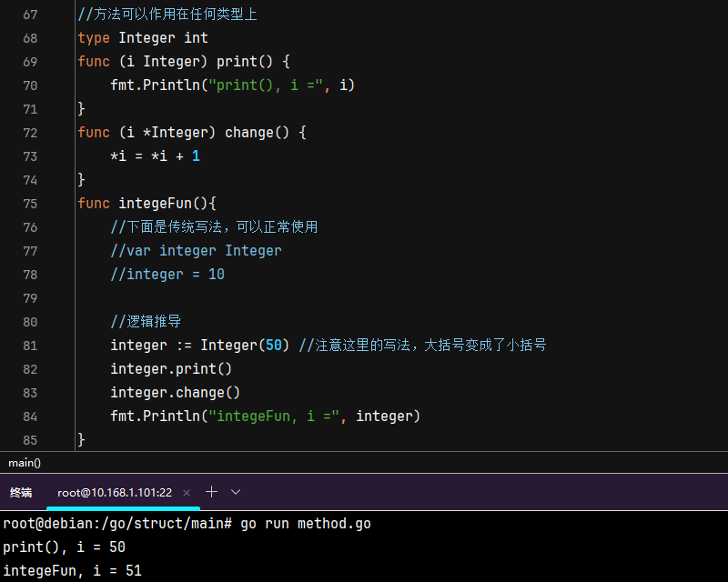Click line number 81 in the gutter
Viewport: 728px width, 582px height.
tap(30, 346)
